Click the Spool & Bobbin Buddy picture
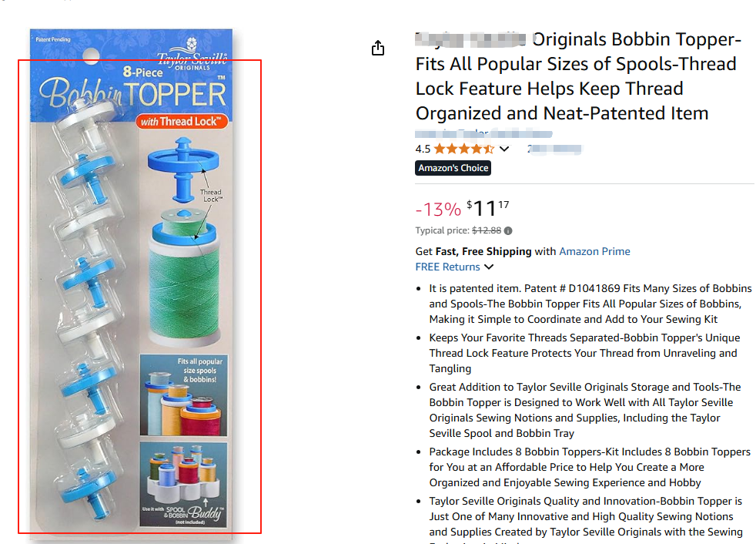 point(183,484)
